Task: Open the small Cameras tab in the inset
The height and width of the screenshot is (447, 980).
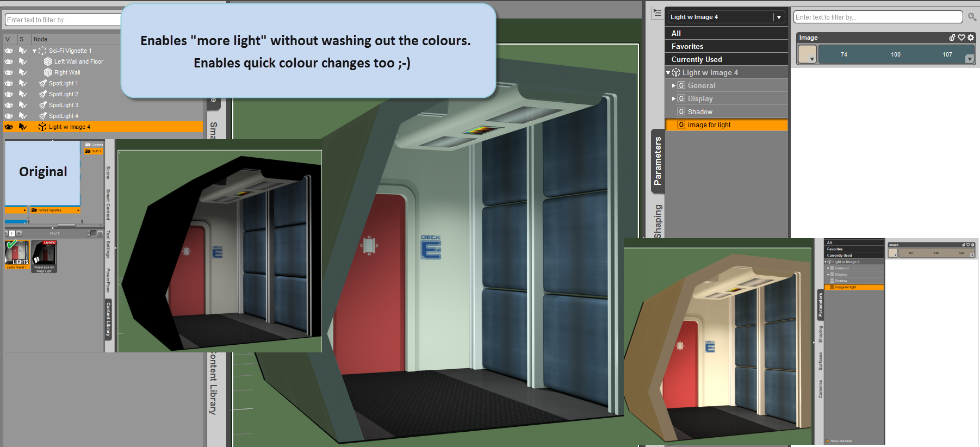Action: coord(821,389)
